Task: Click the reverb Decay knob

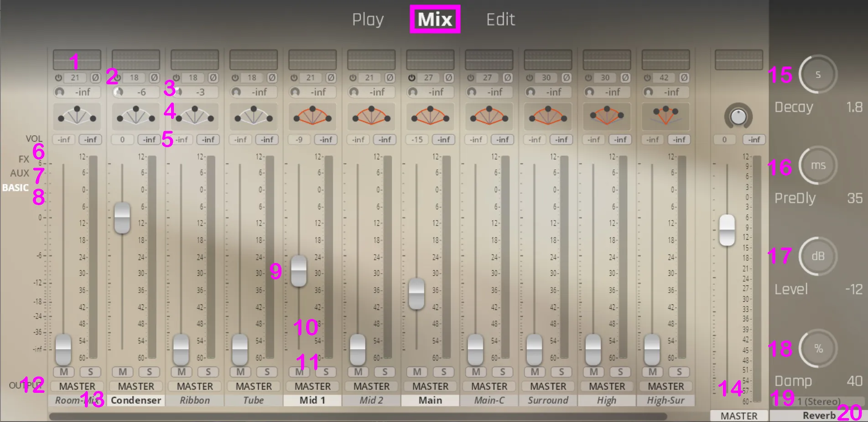Action: 818,74
